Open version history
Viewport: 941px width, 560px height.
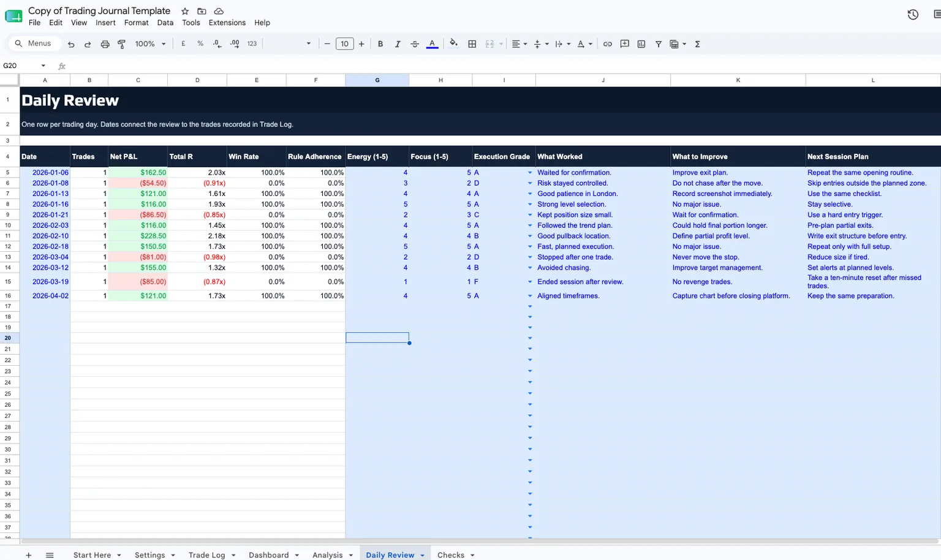tap(913, 15)
